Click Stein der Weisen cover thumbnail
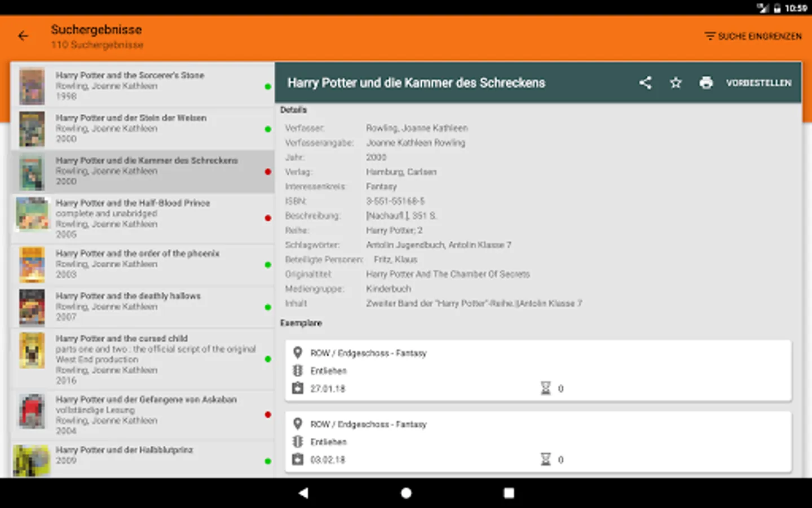 coord(32,129)
